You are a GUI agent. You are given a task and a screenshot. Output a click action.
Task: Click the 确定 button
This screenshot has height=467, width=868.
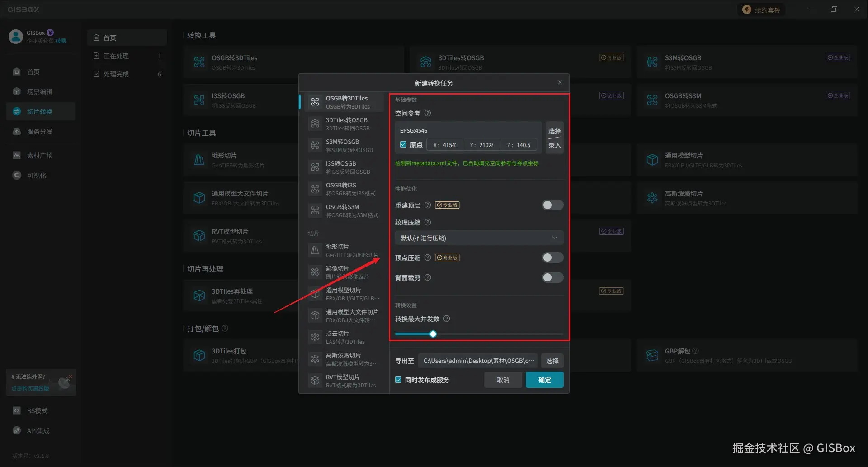click(x=544, y=380)
